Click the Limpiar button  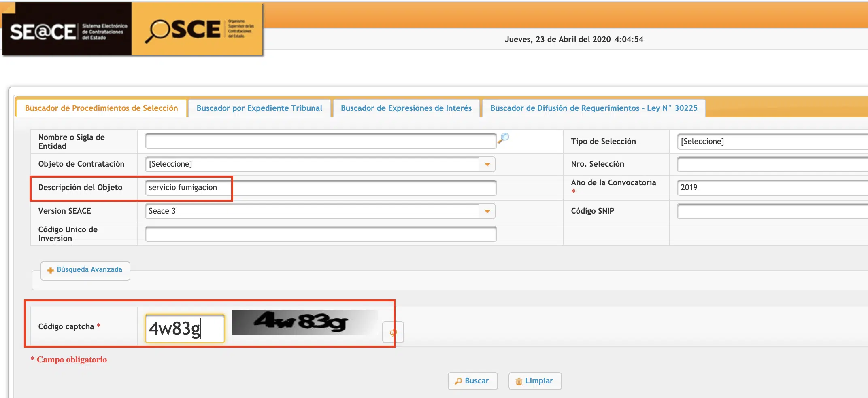tap(535, 381)
